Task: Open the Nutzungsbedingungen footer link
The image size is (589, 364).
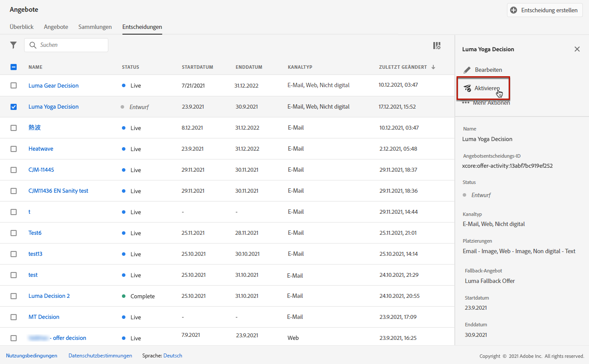Action: tap(32, 356)
